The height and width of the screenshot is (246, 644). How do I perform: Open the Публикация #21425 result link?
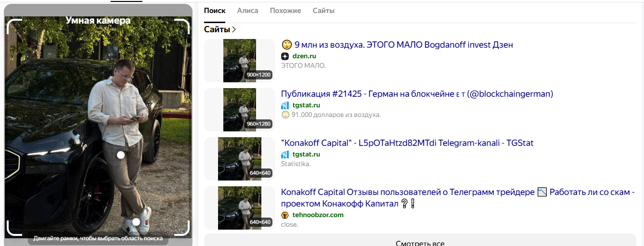coord(417,94)
